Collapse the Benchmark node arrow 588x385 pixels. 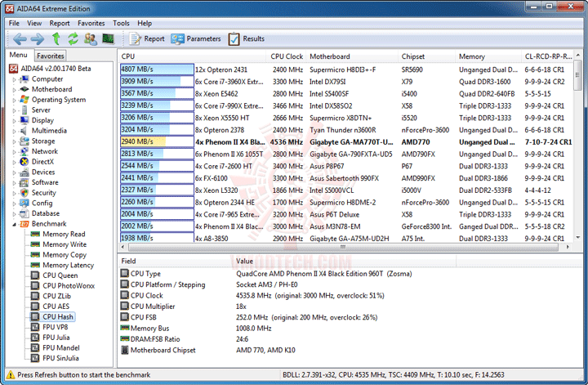14,224
